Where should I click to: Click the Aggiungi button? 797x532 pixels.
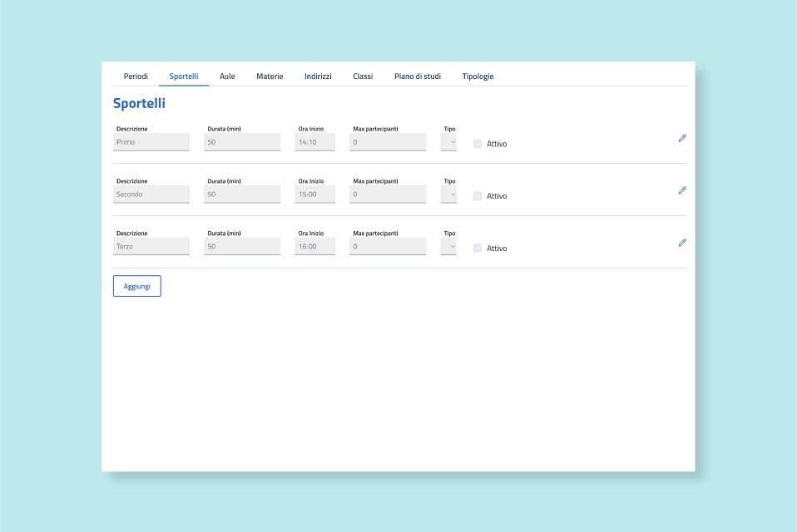click(137, 286)
